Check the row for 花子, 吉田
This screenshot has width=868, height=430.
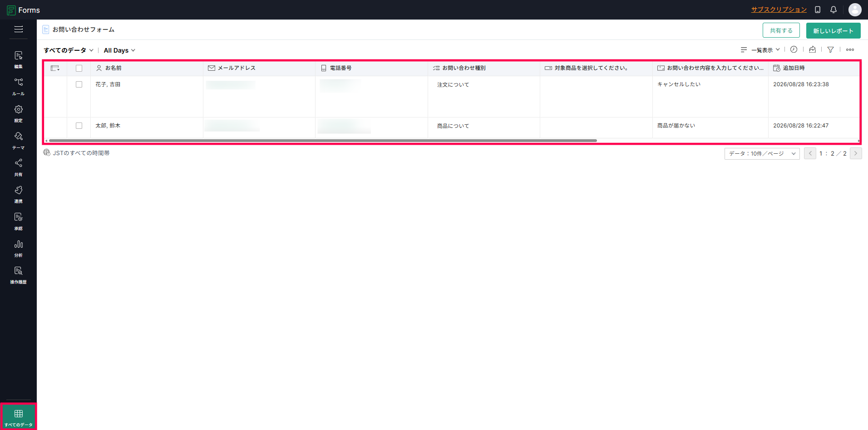[79, 84]
